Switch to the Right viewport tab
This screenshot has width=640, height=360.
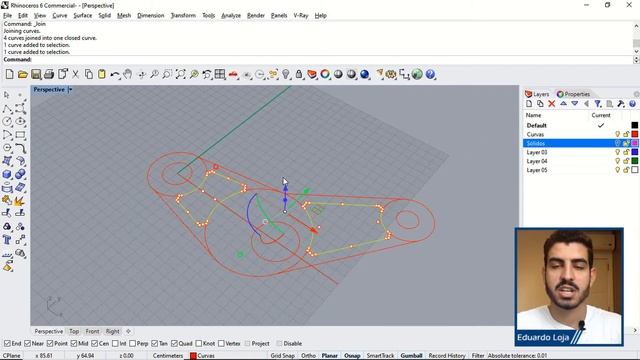click(113, 331)
